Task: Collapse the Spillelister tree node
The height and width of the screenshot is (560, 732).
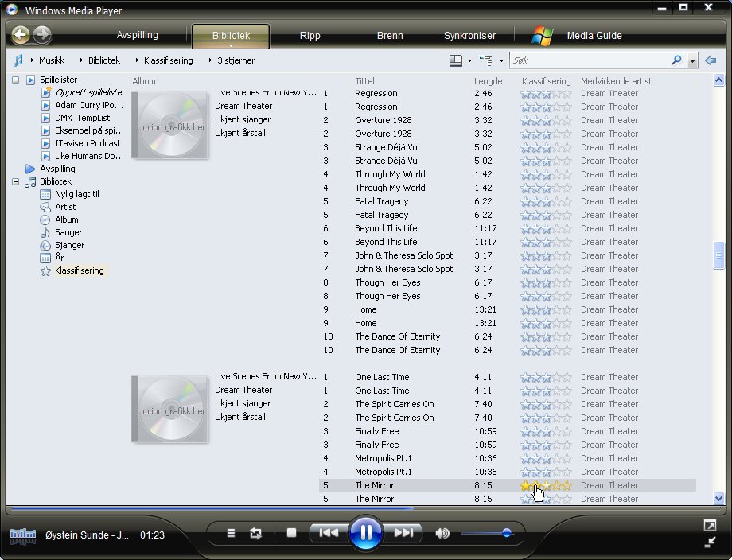Action: pyautogui.click(x=15, y=80)
